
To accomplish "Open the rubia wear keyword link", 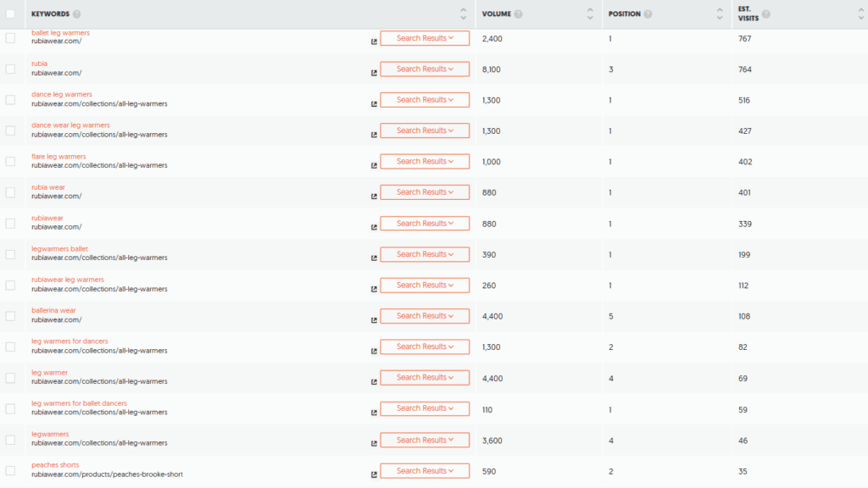I will point(48,187).
